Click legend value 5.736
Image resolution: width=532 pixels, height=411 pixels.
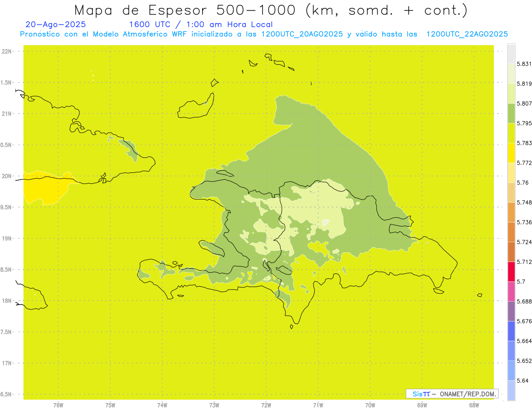tap(524, 222)
